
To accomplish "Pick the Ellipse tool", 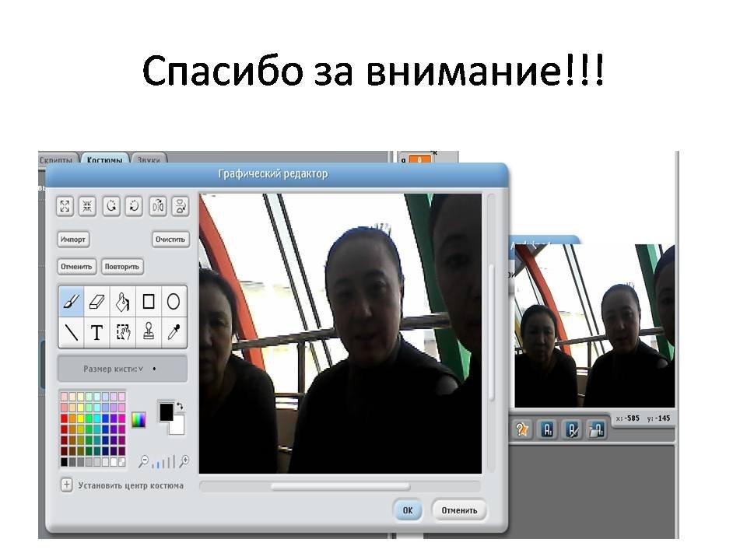I will point(174,301).
